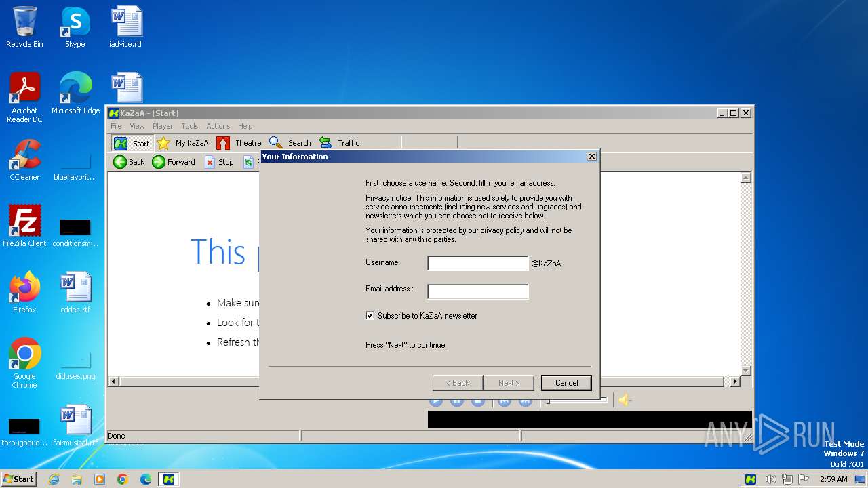This screenshot has height=488, width=868.
Task: Launch Edge from the taskbar
Action: pos(146,479)
